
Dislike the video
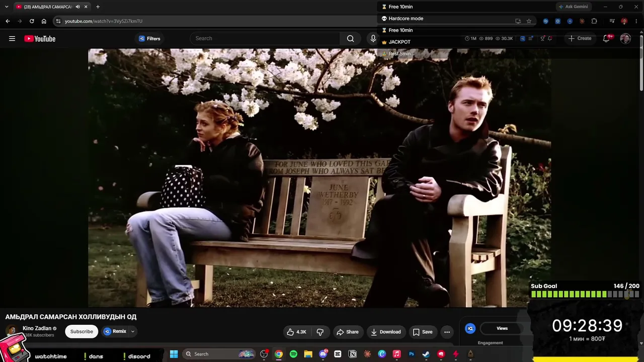320,332
